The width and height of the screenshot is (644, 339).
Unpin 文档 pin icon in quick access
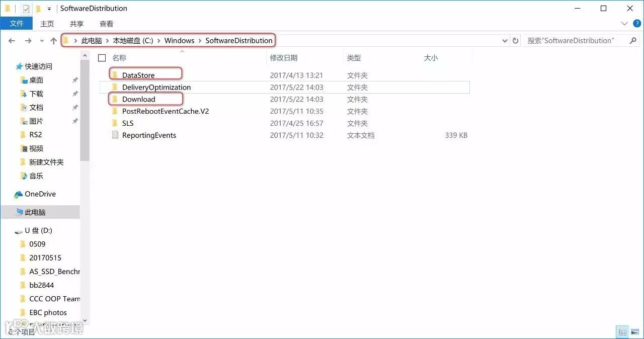[x=75, y=107]
